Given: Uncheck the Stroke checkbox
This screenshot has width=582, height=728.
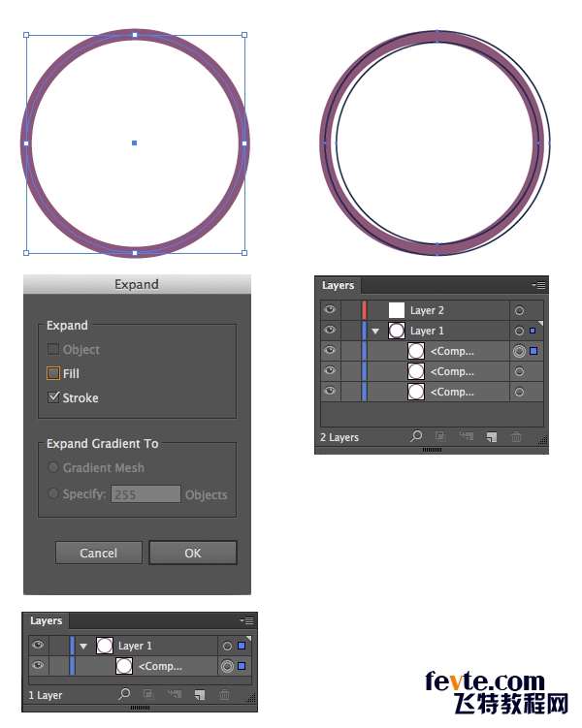Looking at the screenshot, I should (53, 397).
